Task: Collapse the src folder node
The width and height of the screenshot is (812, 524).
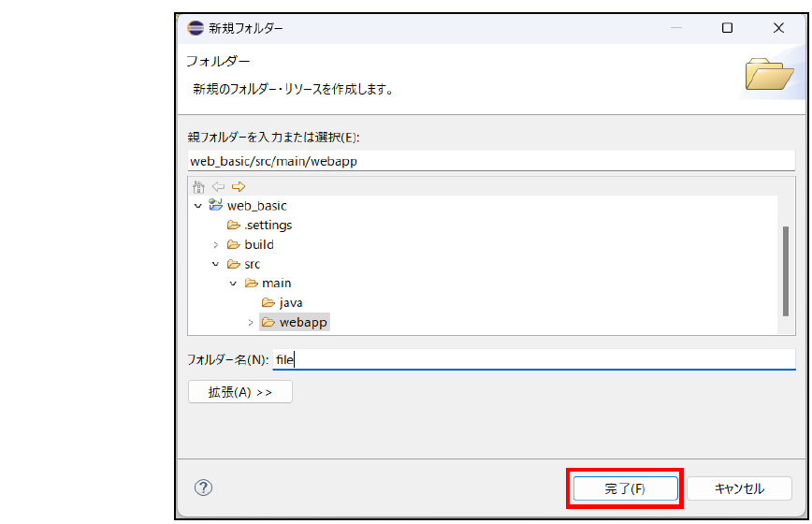Action: click(215, 264)
